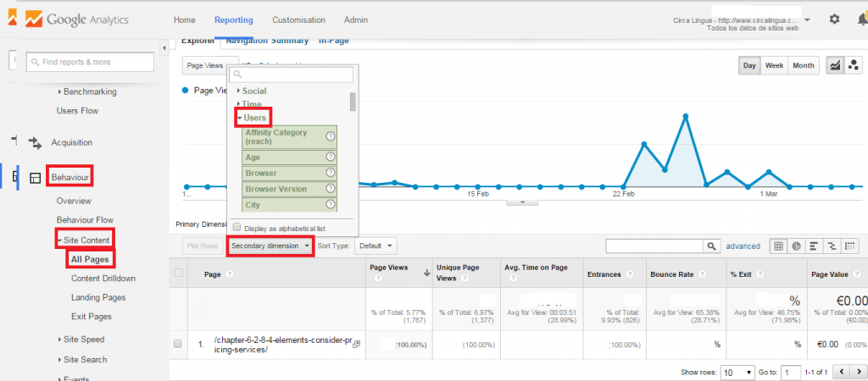Open the Reporting tab
The width and height of the screenshot is (868, 381).
click(234, 20)
